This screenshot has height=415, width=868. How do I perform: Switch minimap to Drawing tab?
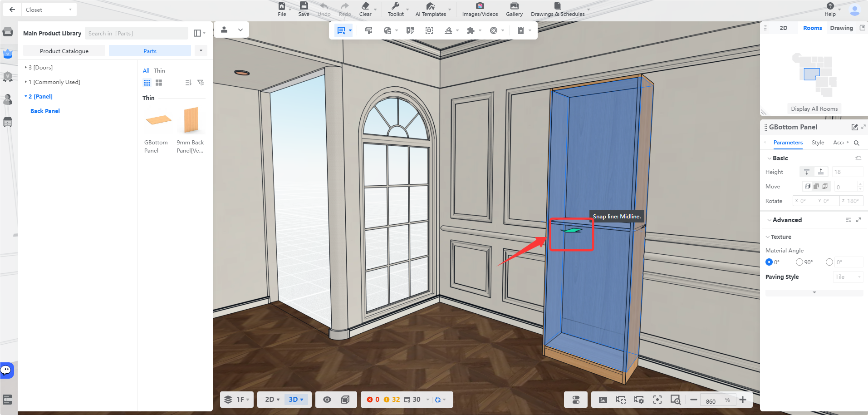[841, 28]
